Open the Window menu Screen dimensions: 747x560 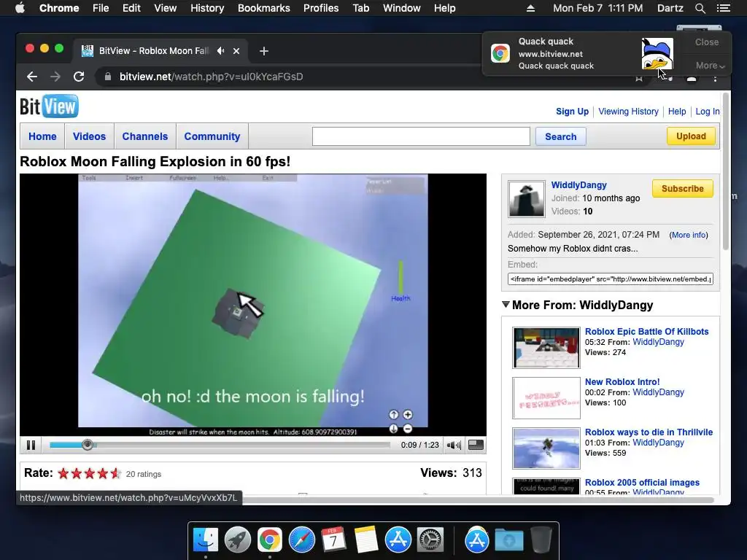[x=402, y=8]
